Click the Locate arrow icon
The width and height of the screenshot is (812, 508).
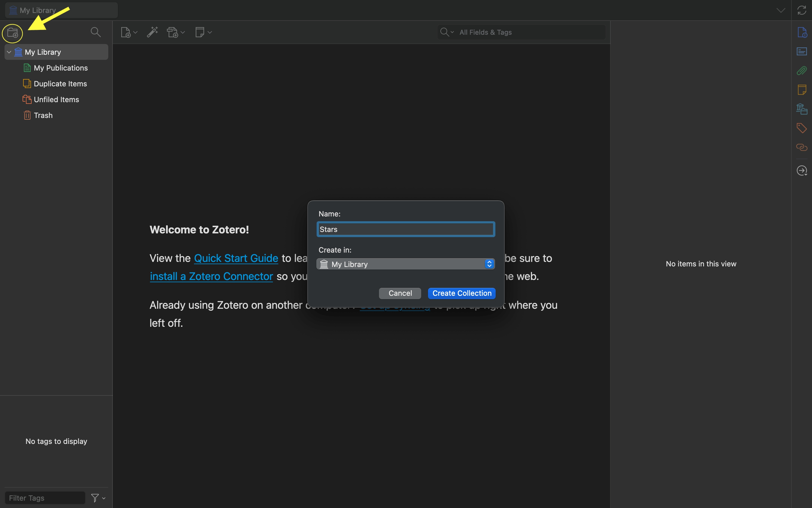point(802,171)
